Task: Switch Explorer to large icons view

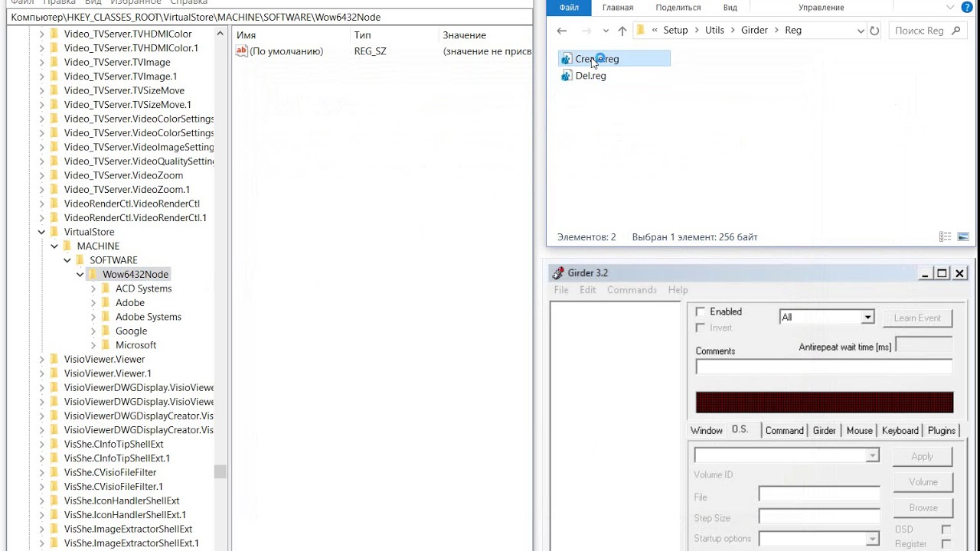Action: 963,237
